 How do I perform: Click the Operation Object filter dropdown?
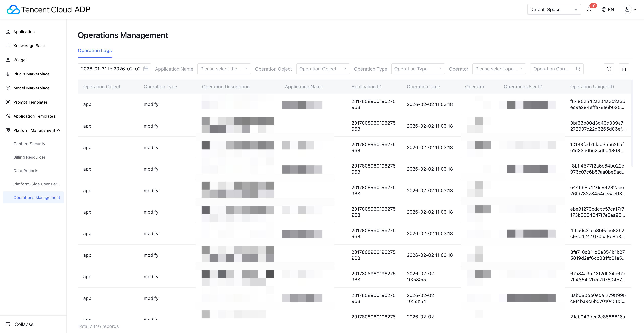[x=323, y=69]
